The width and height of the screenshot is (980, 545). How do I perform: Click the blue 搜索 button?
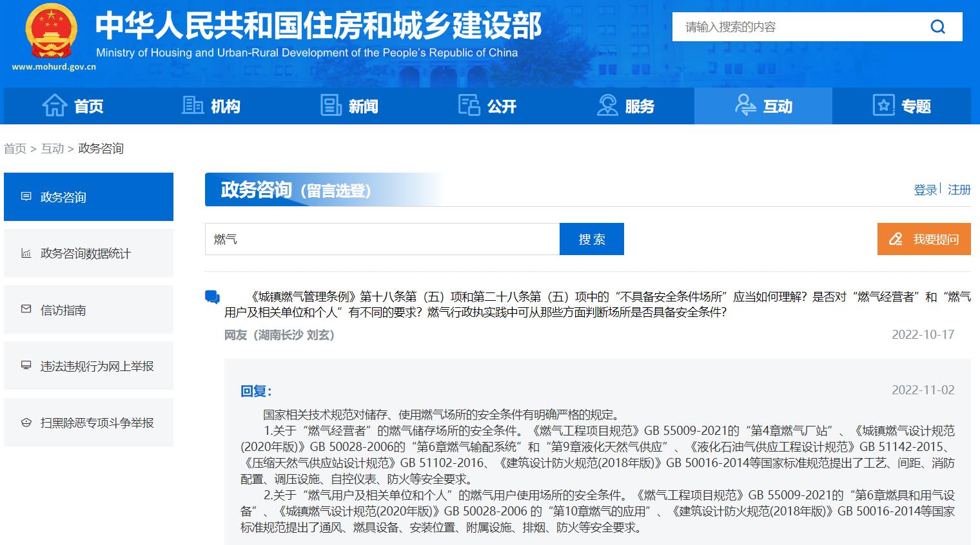(592, 239)
